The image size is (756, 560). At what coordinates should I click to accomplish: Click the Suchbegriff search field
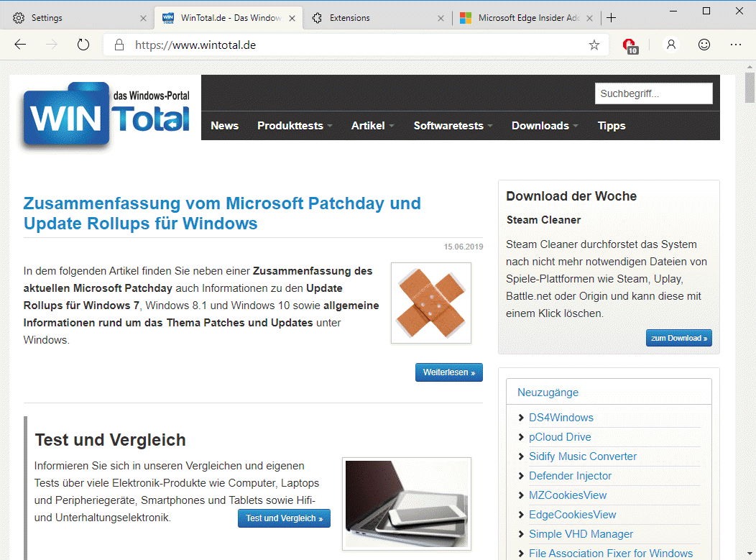(653, 93)
